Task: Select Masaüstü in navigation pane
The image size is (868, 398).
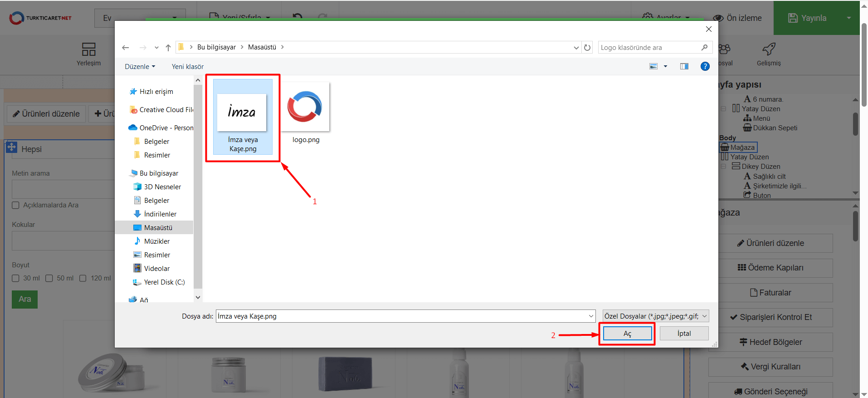Action: pos(158,228)
